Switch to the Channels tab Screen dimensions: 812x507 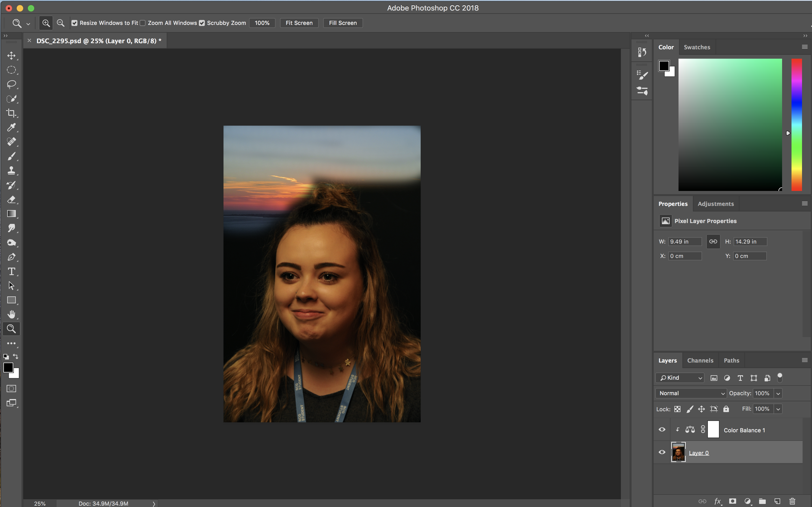pos(700,361)
